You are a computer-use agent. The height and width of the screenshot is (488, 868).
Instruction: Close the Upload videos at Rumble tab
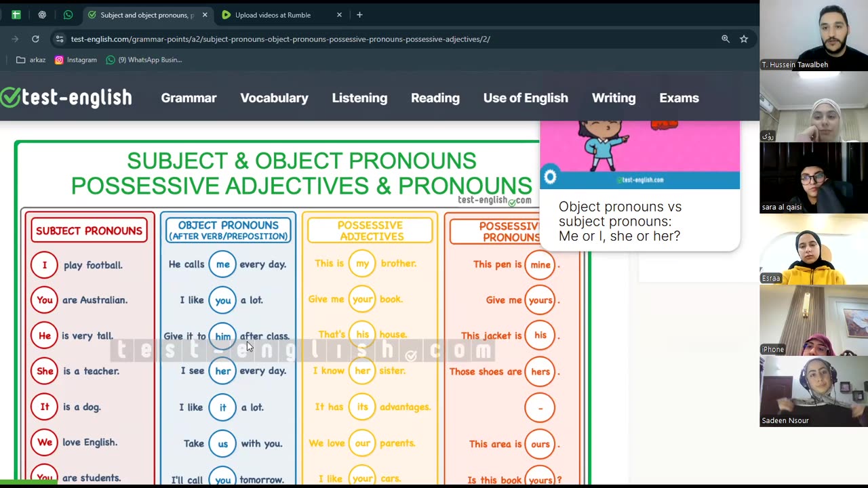[339, 15]
